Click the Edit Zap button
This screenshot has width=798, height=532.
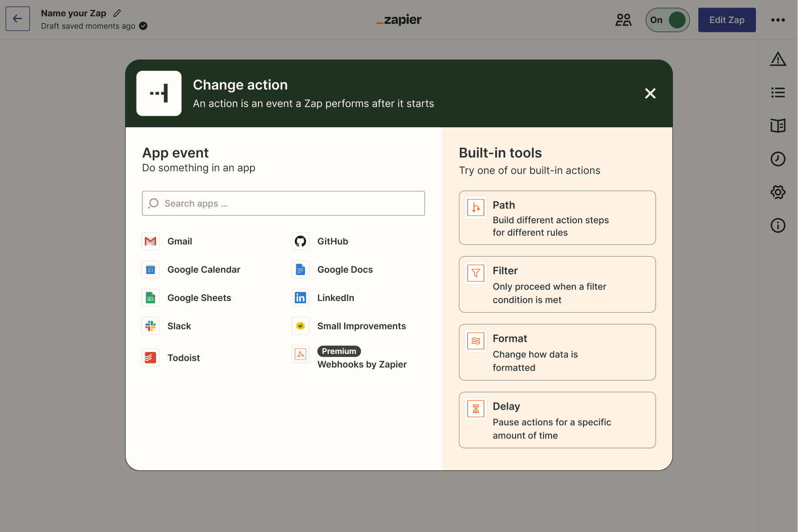coord(727,20)
